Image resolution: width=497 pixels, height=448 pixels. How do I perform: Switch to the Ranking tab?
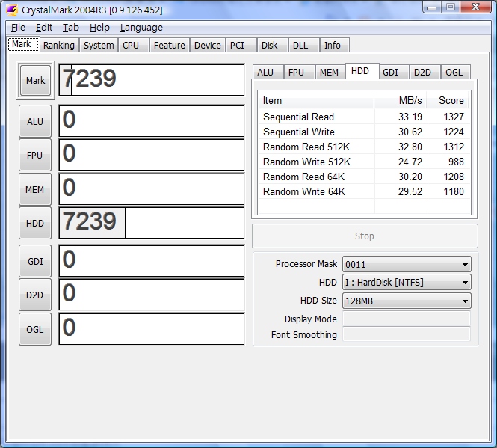59,45
